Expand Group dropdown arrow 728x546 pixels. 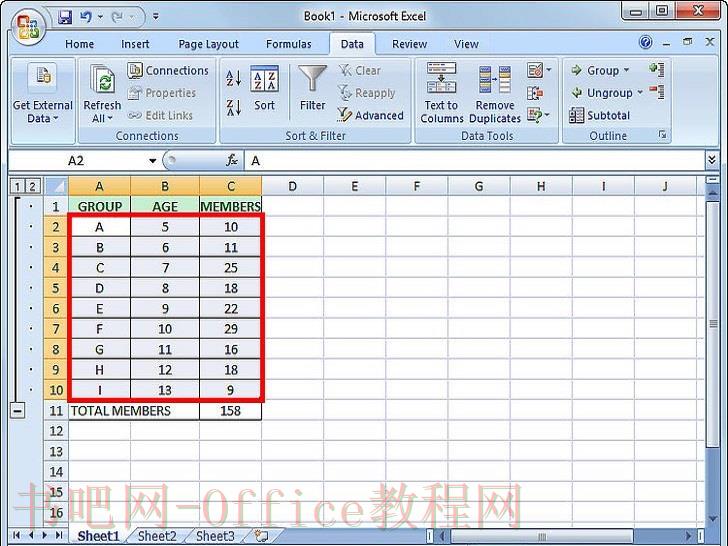click(x=626, y=71)
